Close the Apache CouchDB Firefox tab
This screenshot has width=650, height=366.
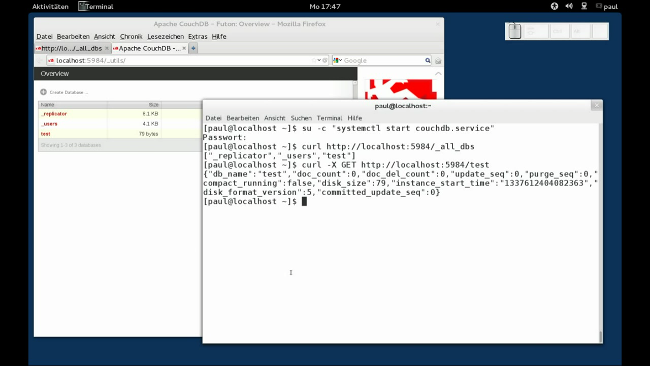click(x=184, y=48)
